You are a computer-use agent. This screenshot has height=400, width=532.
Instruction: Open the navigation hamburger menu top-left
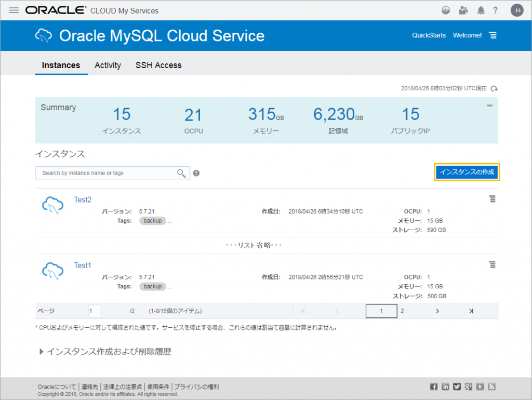pos(14,10)
